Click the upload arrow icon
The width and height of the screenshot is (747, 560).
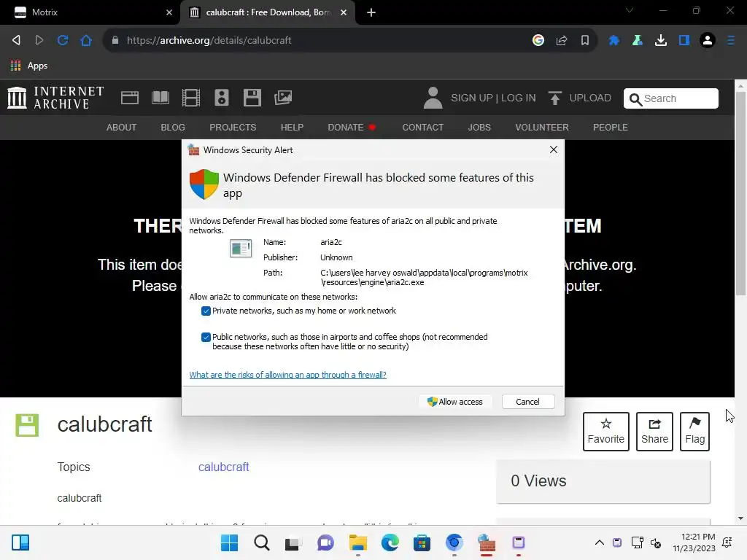(x=555, y=98)
